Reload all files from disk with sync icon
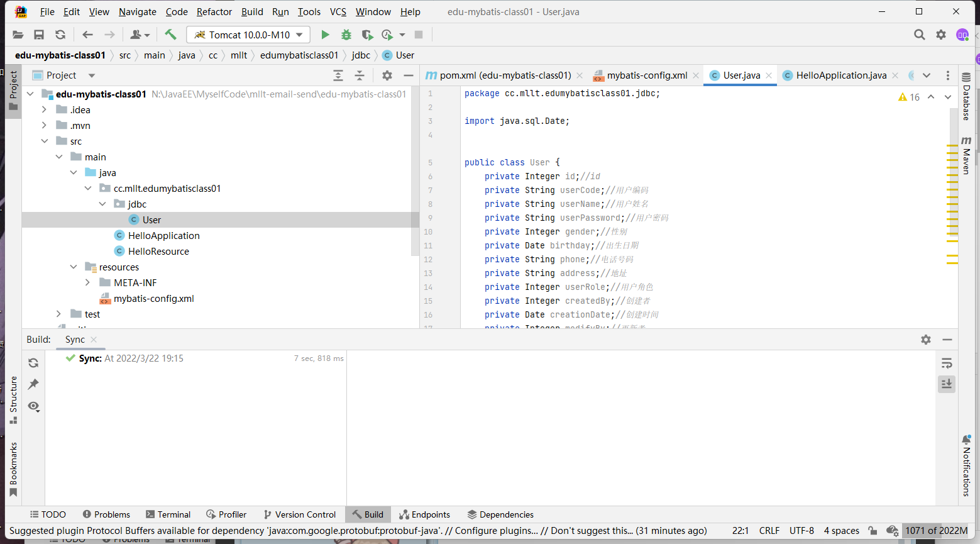 (60, 35)
